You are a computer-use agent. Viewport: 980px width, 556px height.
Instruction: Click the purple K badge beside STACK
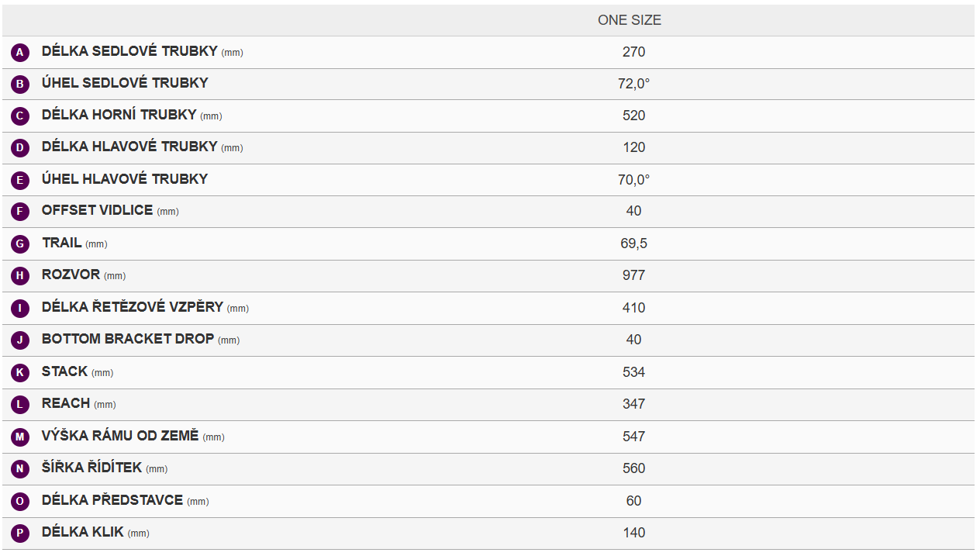(20, 373)
